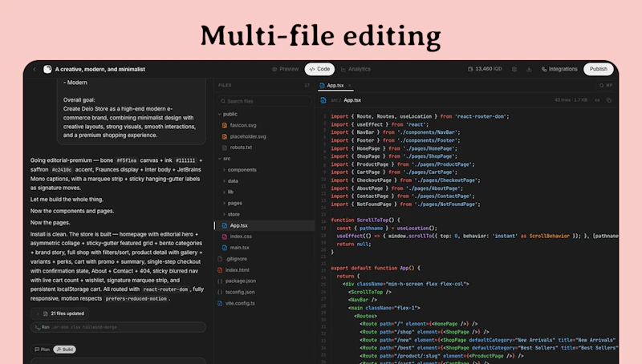This screenshot has width=642, height=364.
Task: Open the Ran command output row
Action: pos(118,327)
